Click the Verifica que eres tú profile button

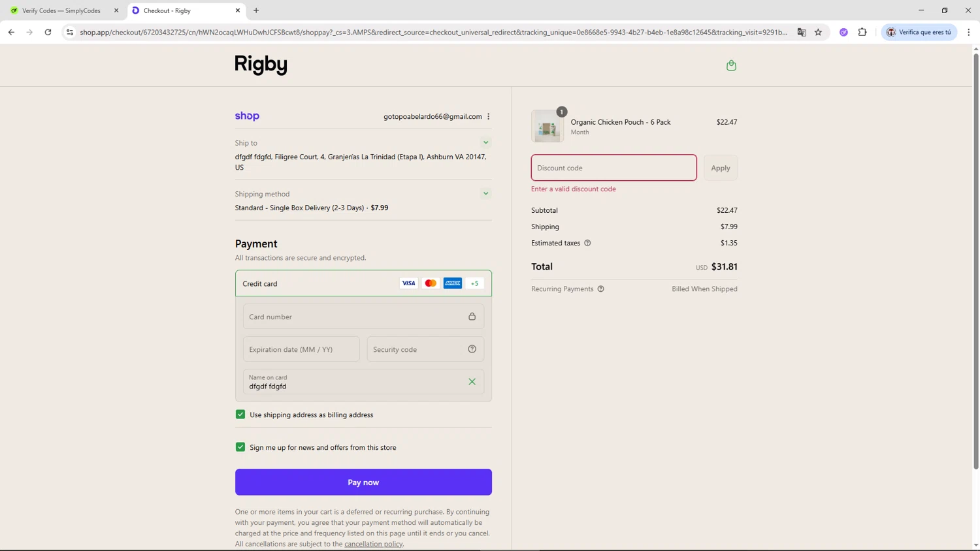(x=919, y=32)
